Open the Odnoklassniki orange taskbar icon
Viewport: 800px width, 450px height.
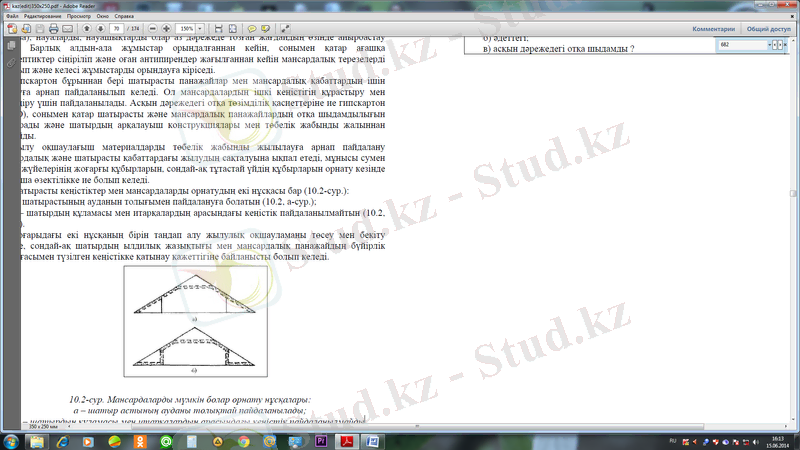pos(140,442)
